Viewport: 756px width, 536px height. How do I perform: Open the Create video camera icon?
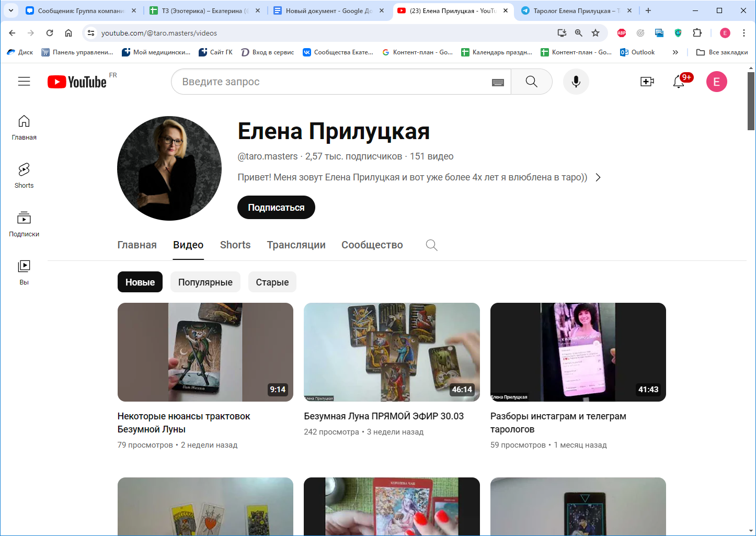(647, 82)
